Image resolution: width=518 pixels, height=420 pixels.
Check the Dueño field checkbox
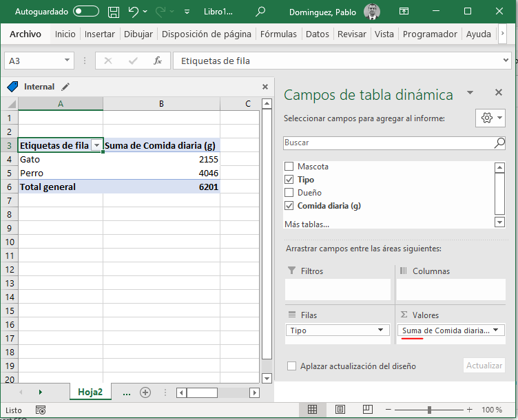pyautogui.click(x=289, y=193)
